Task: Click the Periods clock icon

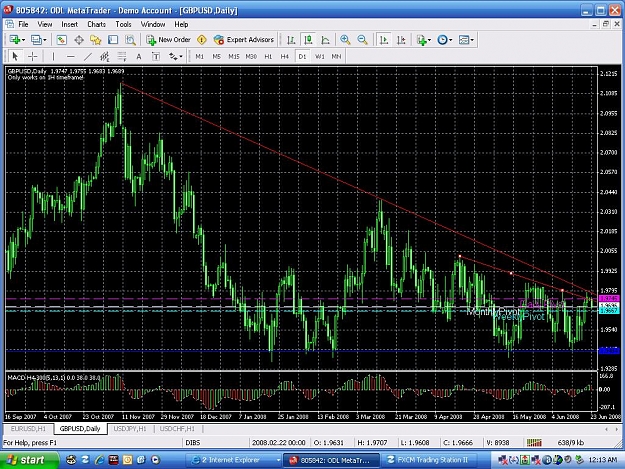Action: click(x=442, y=40)
